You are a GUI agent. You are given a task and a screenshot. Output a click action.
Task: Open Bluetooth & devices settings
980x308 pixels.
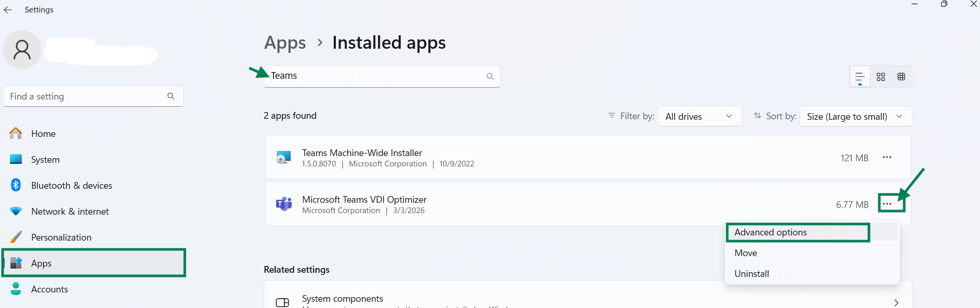[x=93, y=186]
